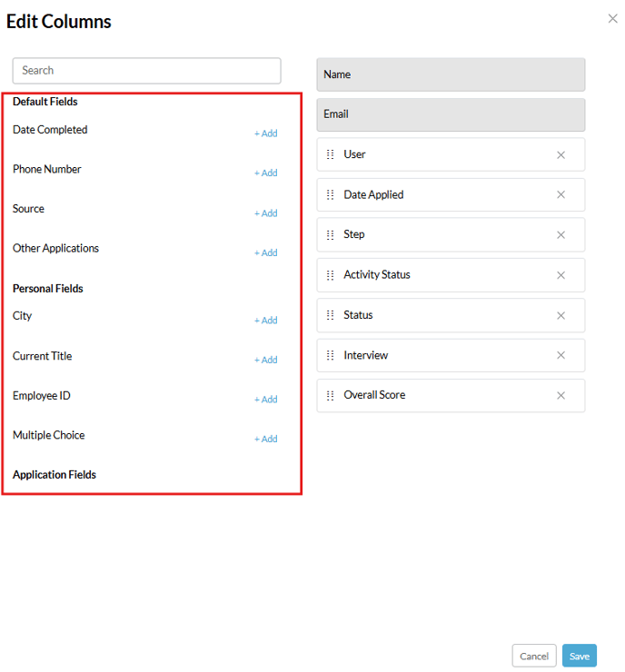The width and height of the screenshot is (625, 672).
Task: Remove the User column
Action: coord(561,155)
